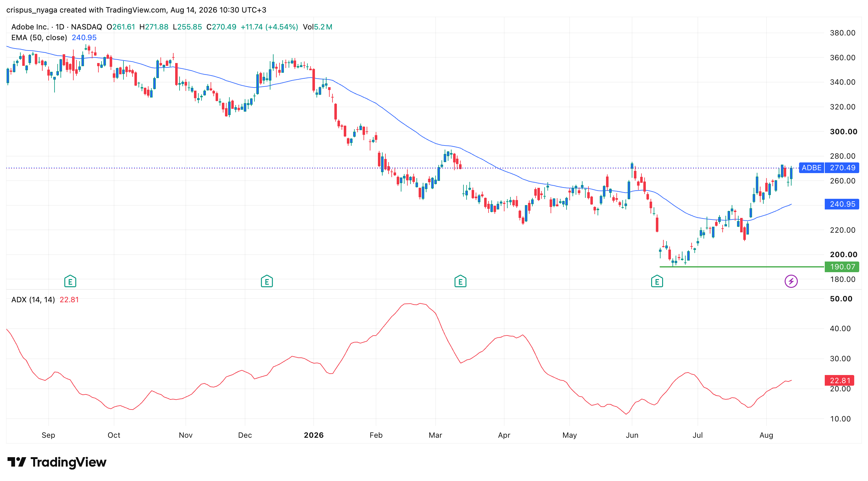868x481 pixels.
Task: Click the "crispus_nyaga created with TradingView.com" caption
Action: click(86, 10)
